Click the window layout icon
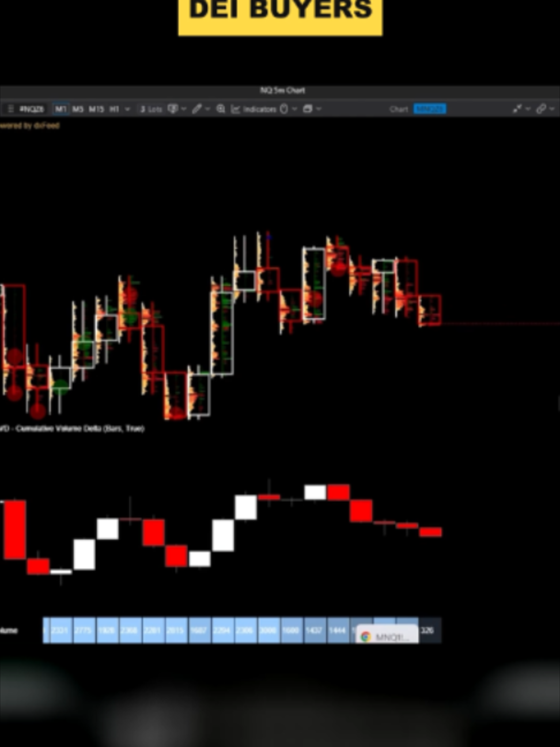This screenshot has width=560, height=747. pos(308,109)
